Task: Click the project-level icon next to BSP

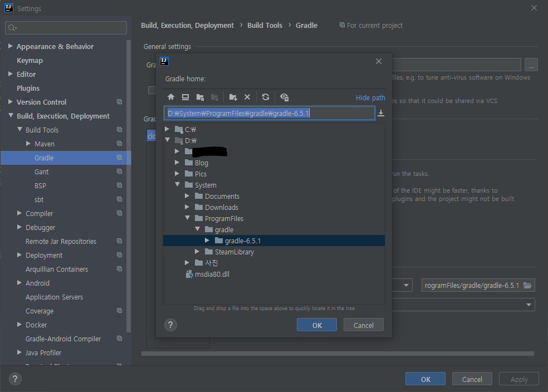Action: coord(120,185)
